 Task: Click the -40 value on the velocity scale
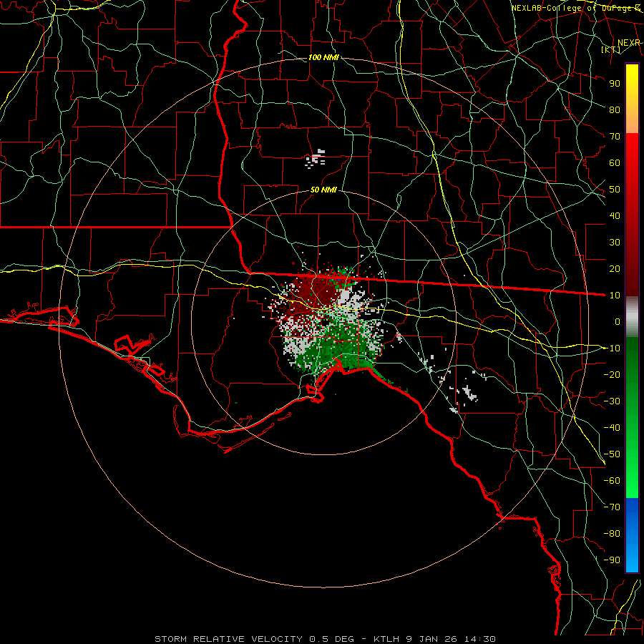[612, 428]
